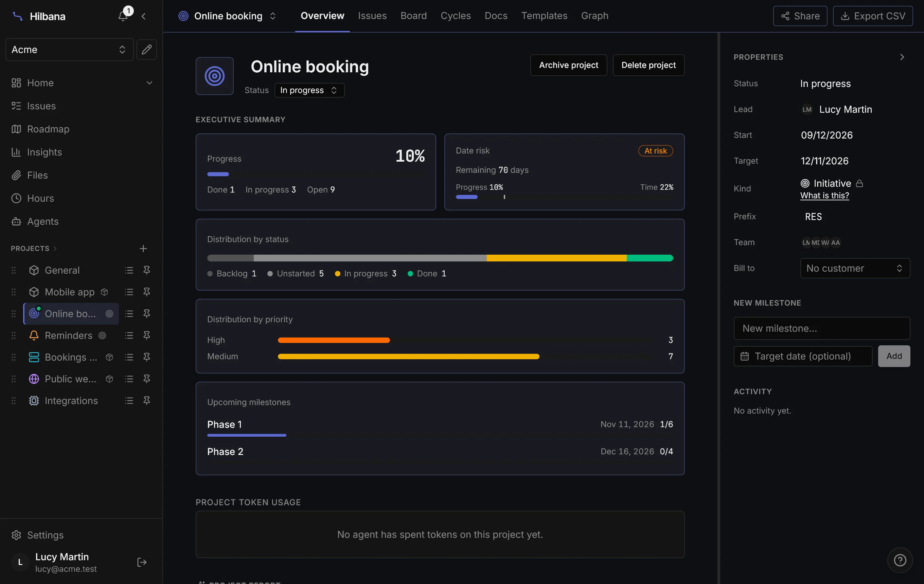The height and width of the screenshot is (584, 924).
Task: Click Export CSV
Action: click(873, 16)
